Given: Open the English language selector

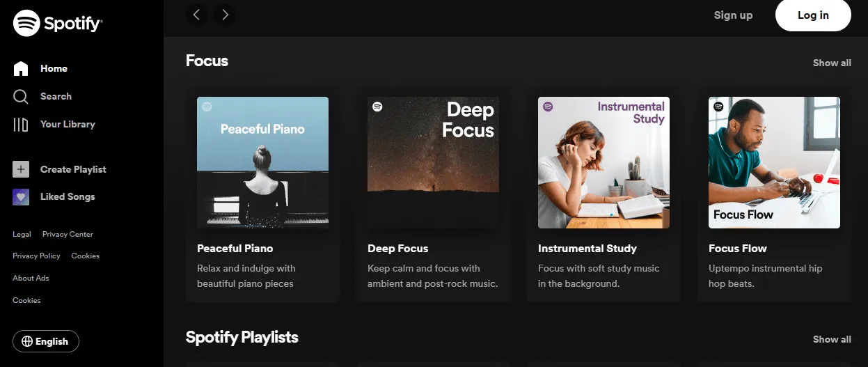Looking at the screenshot, I should click(46, 341).
